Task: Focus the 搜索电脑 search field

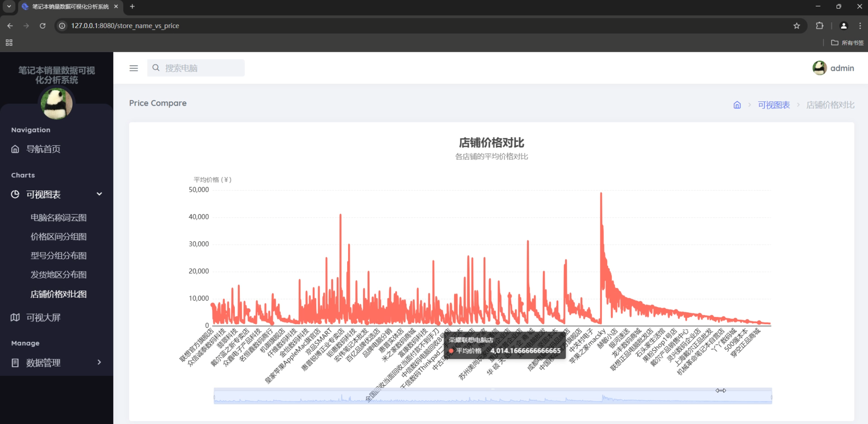Action: click(196, 68)
